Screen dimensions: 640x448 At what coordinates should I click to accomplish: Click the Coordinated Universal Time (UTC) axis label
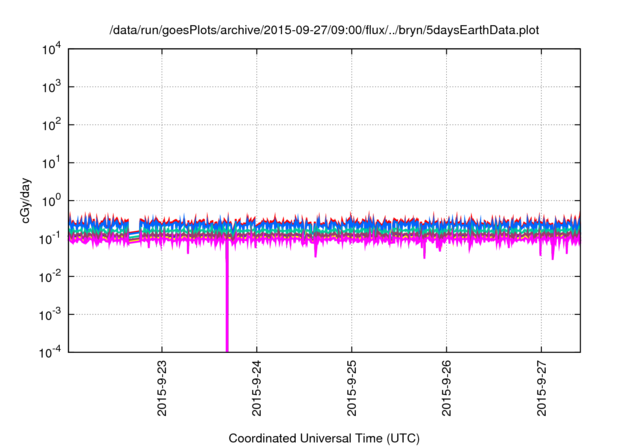pyautogui.click(x=324, y=438)
